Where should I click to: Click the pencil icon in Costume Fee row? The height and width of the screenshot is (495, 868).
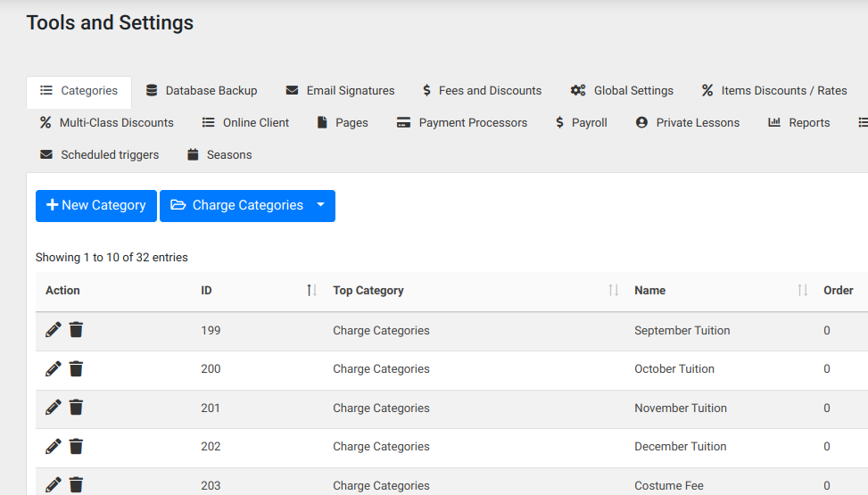tap(54, 485)
